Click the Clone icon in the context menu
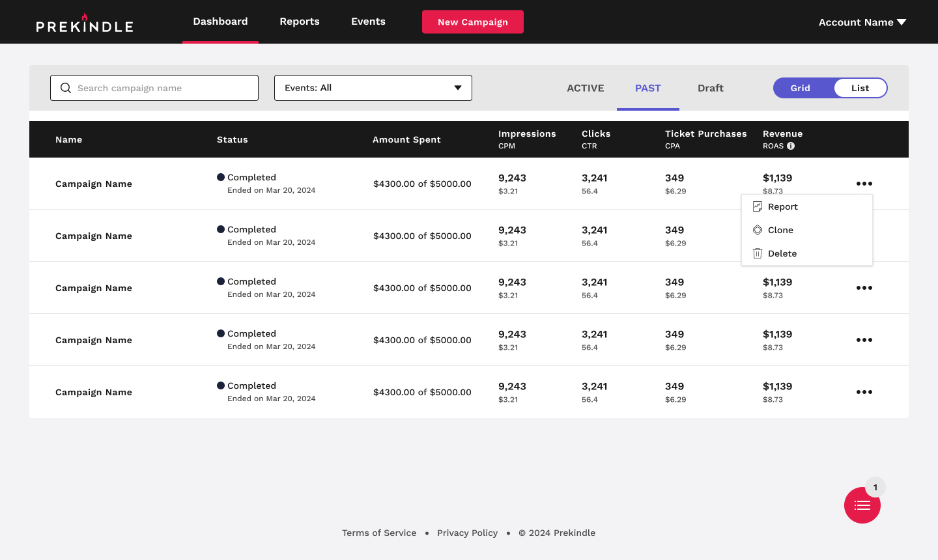Image resolution: width=938 pixels, height=560 pixels. click(x=757, y=230)
